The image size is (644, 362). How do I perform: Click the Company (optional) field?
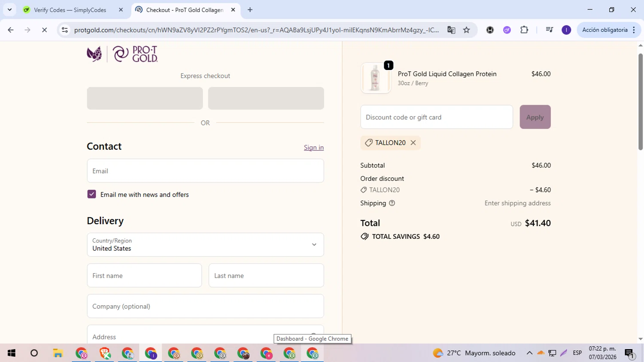(x=205, y=306)
